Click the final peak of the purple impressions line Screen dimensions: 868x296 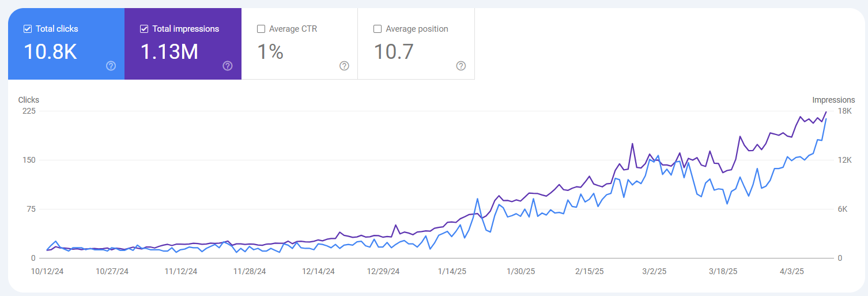click(826, 112)
